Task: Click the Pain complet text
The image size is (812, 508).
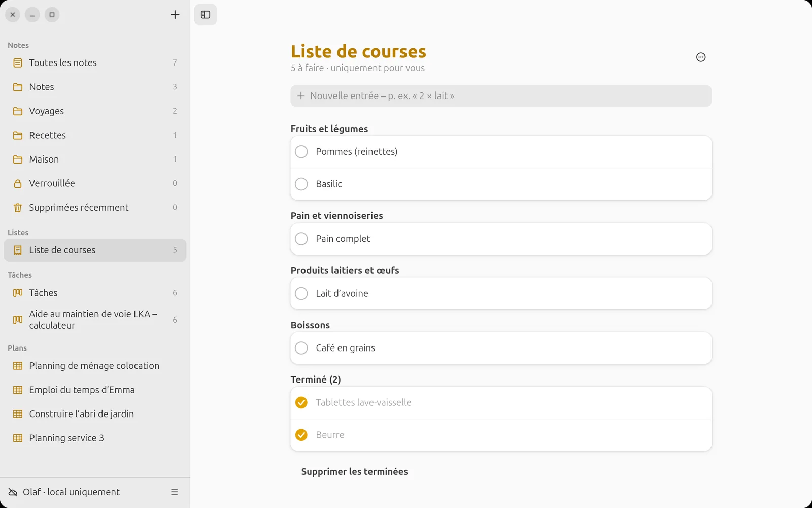Action: tap(343, 239)
